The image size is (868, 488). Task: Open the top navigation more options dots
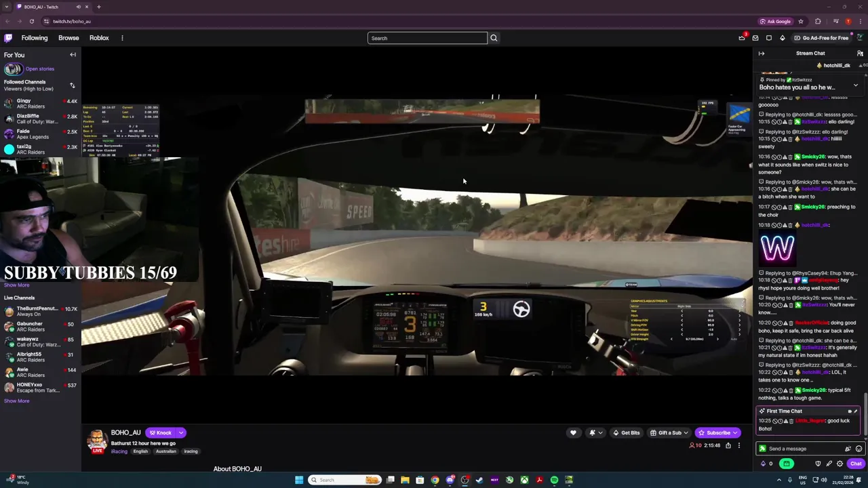click(122, 38)
